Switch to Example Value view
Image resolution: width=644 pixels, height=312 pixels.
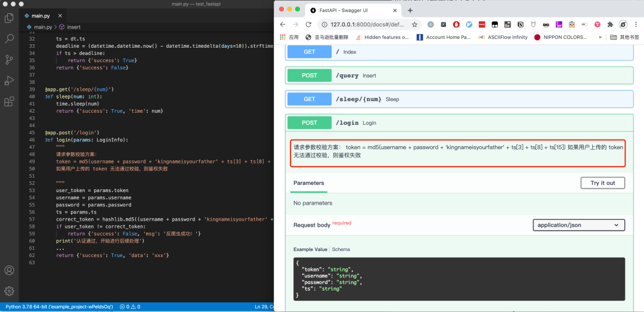pos(310,249)
